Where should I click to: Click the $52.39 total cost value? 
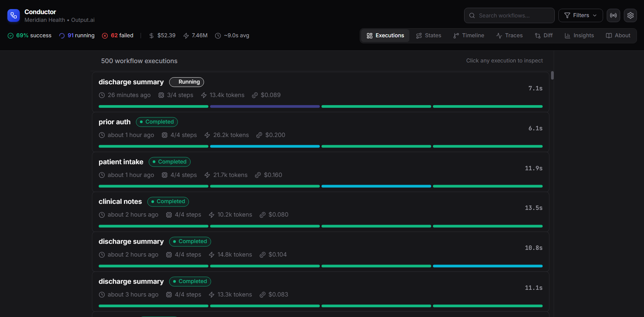(x=166, y=36)
